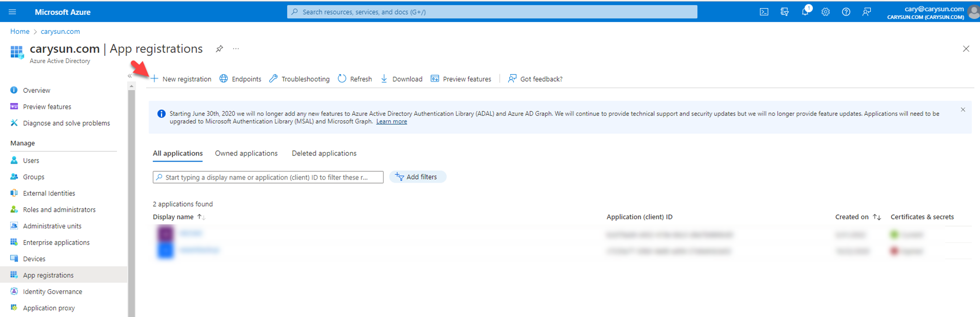The height and width of the screenshot is (317, 980).
Task: Open the notifications bell
Action: coord(805,12)
